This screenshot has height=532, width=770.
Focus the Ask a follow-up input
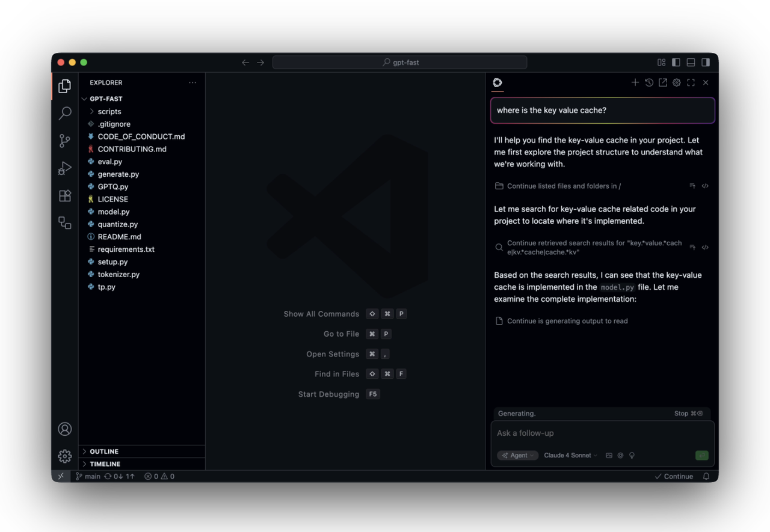click(x=603, y=433)
